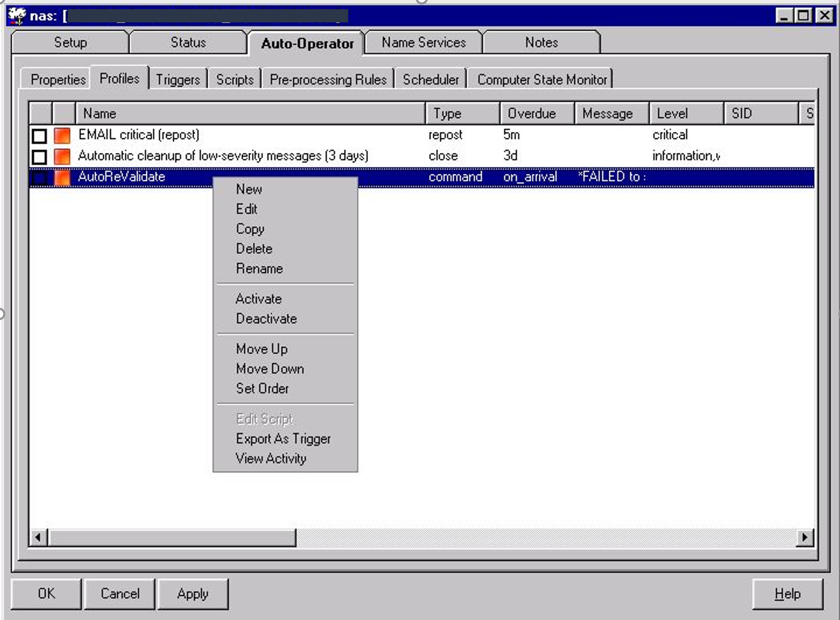The height and width of the screenshot is (620, 840).
Task: Click the Help button
Action: pos(787,594)
